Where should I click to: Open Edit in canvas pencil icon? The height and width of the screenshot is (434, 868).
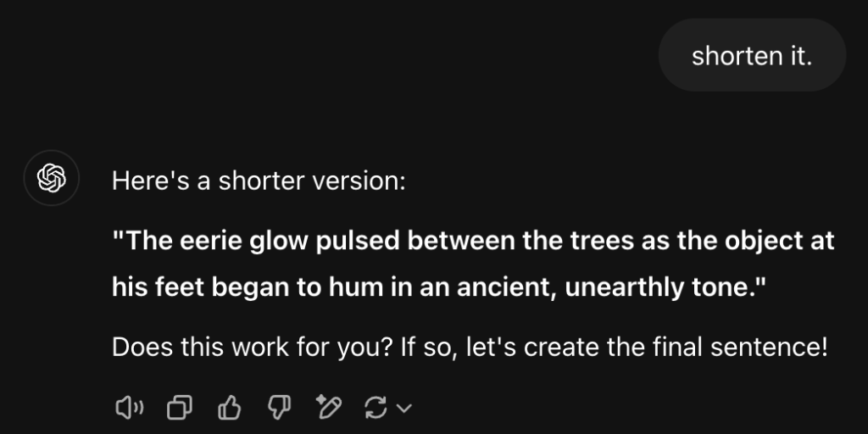tap(327, 408)
